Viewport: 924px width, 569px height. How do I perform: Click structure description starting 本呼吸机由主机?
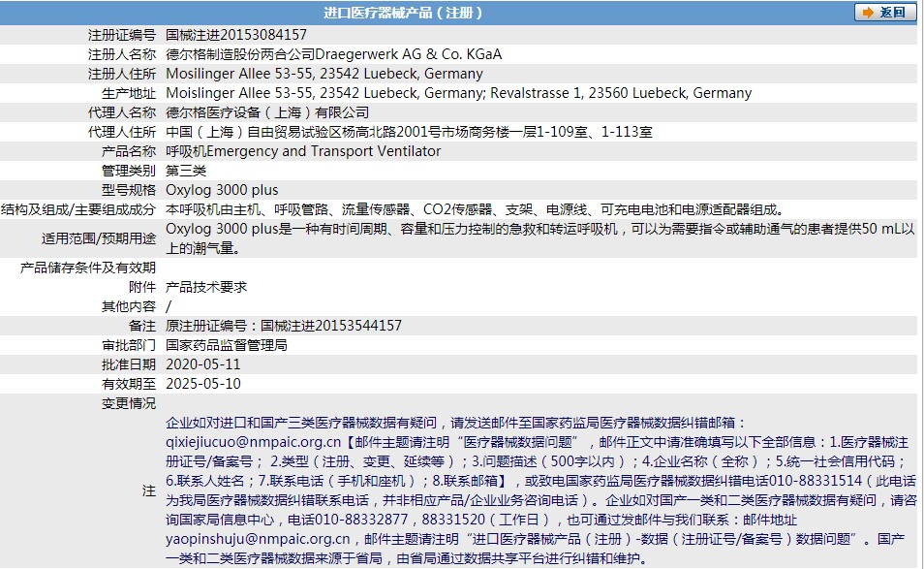[477, 209]
